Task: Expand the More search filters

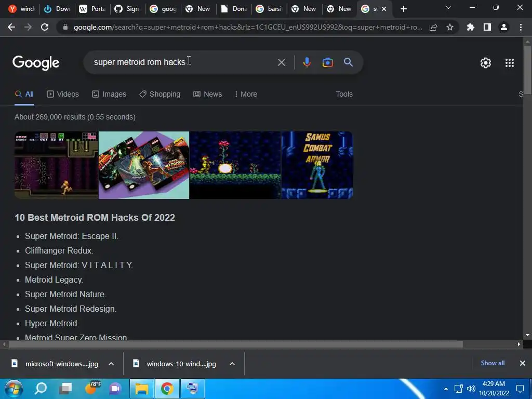Action: 246,94
